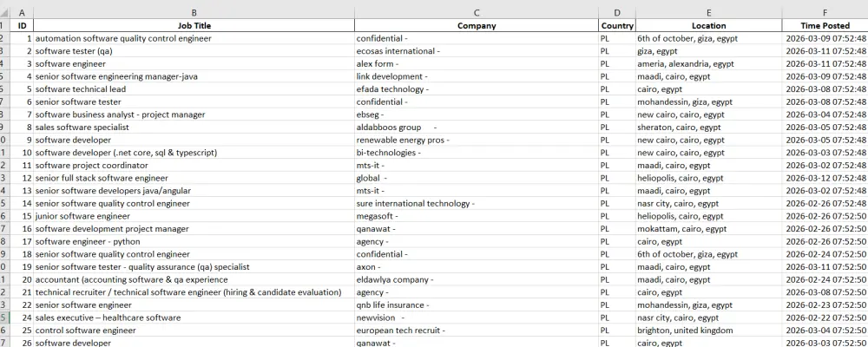This screenshot has width=868, height=347.
Task: Select cell 'automation software quality control engineer'
Action: (194, 39)
